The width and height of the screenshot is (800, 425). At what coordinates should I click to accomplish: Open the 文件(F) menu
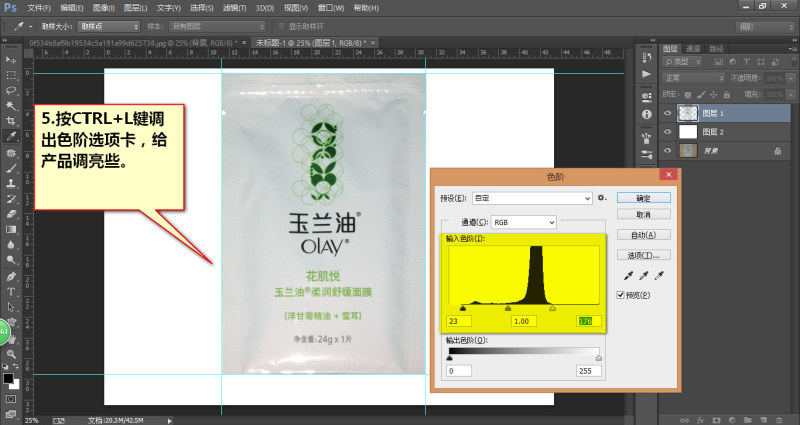tap(39, 8)
